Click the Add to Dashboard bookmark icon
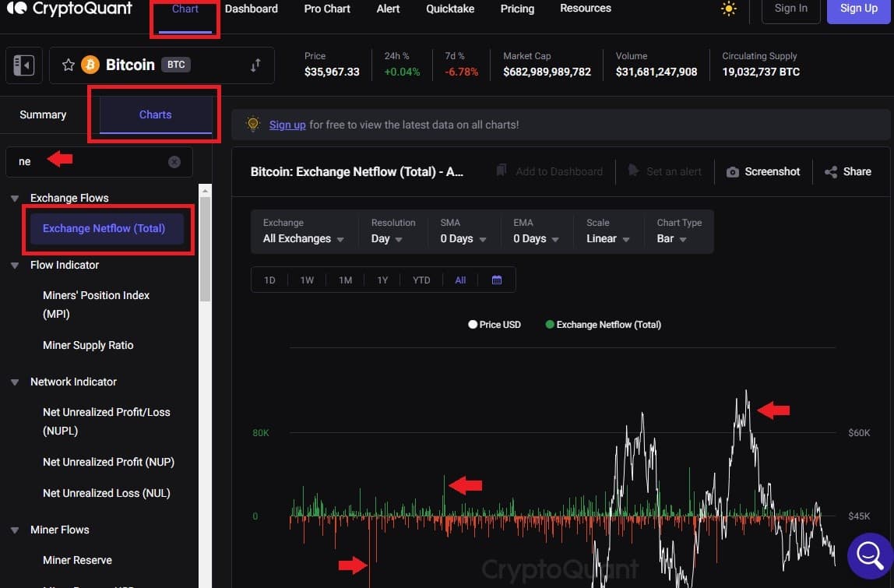 pyautogui.click(x=502, y=171)
